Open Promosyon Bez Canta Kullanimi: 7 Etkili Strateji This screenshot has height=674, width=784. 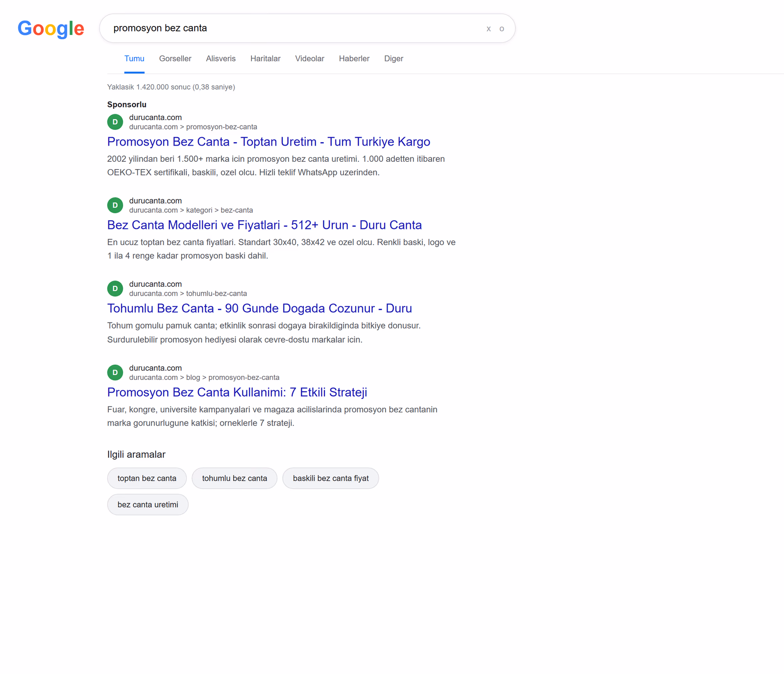[237, 392]
